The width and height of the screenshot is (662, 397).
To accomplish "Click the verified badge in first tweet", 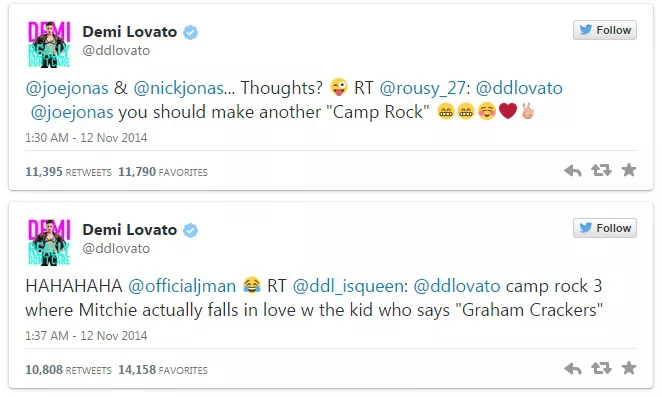I will 190,32.
